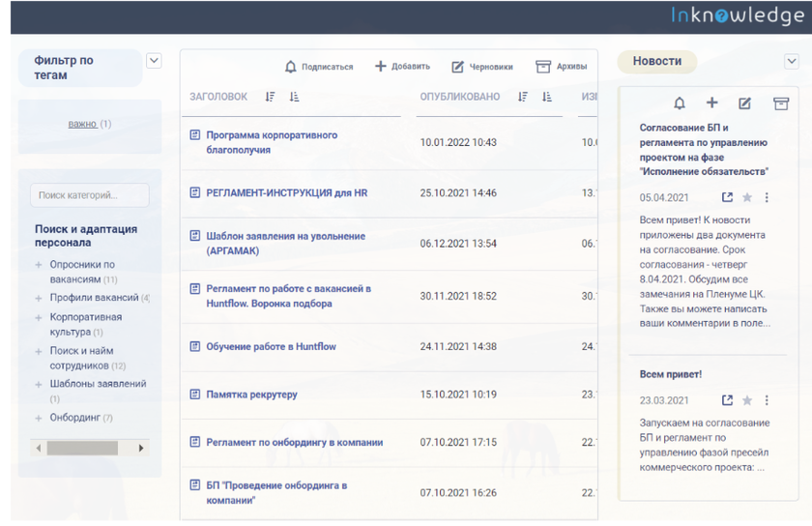Image resolution: width=812 pixels, height=526 pixels.
Task: Open the Памятка рекрутеру article
Action: tap(251, 394)
